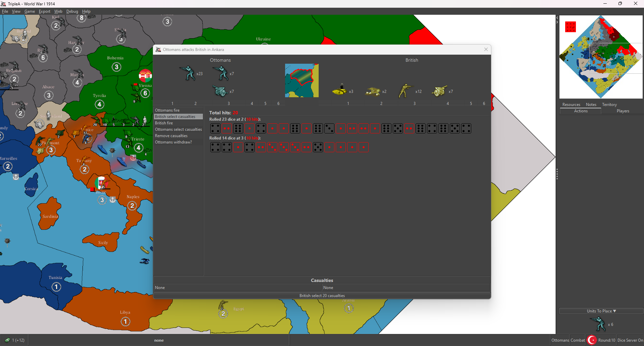Click the Ottoman crescent flag in status bar
Viewport: 644px width, 346px height.
pyautogui.click(x=592, y=340)
